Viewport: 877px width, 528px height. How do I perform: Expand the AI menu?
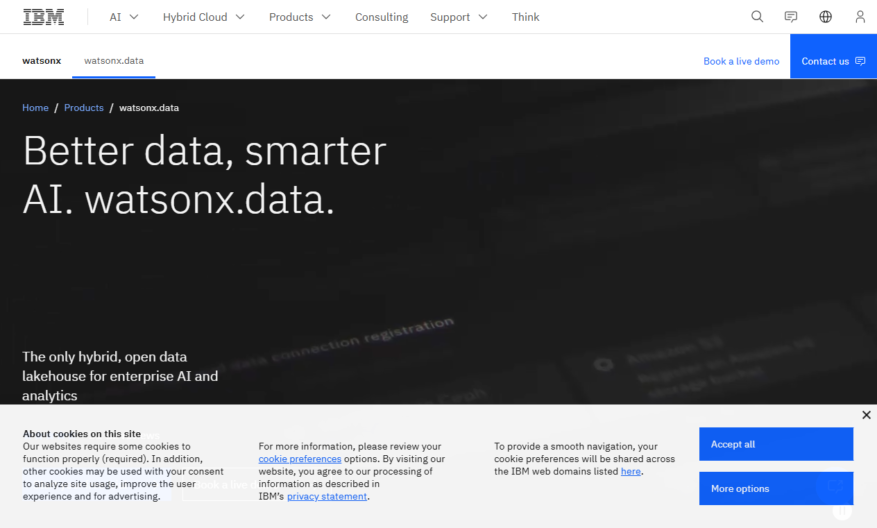pos(124,17)
